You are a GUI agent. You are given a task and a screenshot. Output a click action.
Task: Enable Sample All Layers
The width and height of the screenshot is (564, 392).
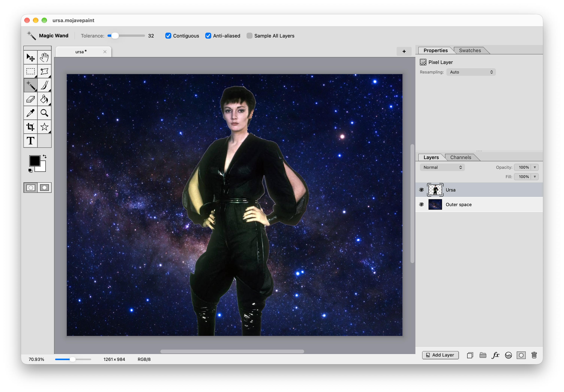(x=249, y=36)
